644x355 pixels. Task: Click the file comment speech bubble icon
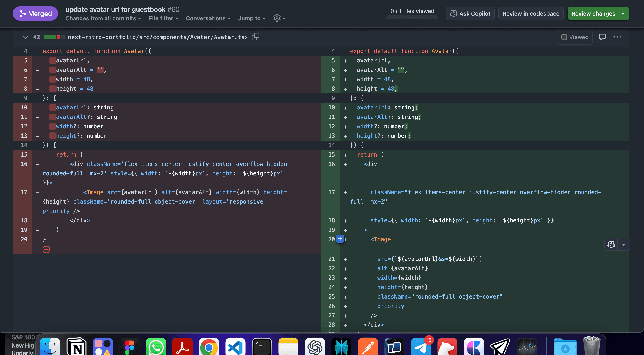[x=602, y=37]
